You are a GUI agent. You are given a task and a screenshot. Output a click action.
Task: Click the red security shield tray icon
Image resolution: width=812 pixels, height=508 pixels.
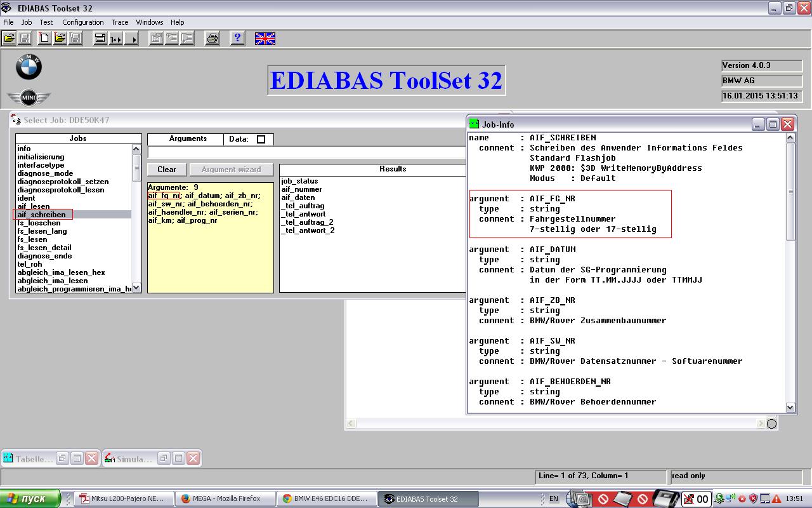point(754,498)
